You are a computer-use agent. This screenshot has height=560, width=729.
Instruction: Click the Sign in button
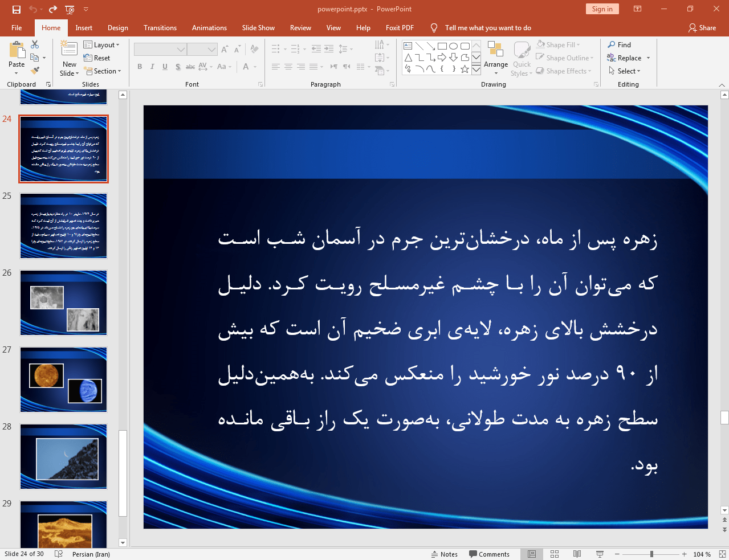point(602,9)
